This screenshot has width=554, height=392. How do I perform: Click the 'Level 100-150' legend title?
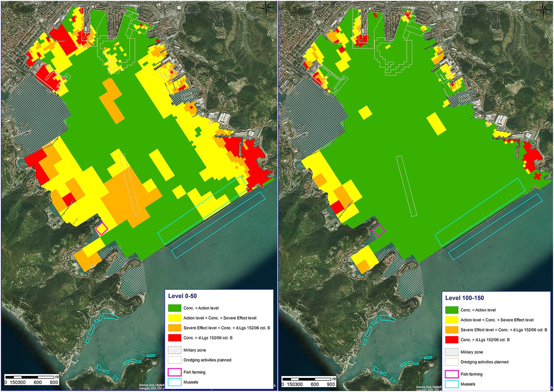click(465, 298)
